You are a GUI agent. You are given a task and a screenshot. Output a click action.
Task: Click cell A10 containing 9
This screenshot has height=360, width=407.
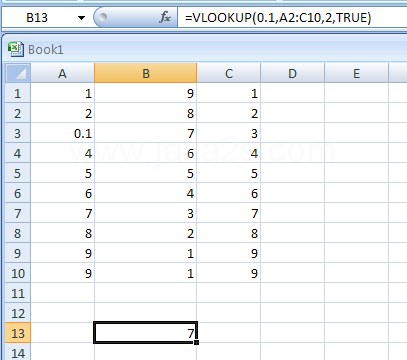click(62, 273)
